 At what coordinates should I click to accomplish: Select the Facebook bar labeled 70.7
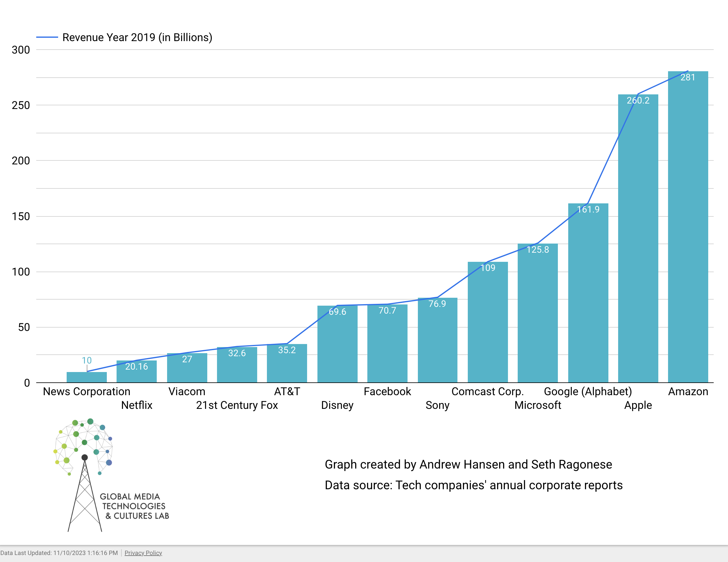387,343
